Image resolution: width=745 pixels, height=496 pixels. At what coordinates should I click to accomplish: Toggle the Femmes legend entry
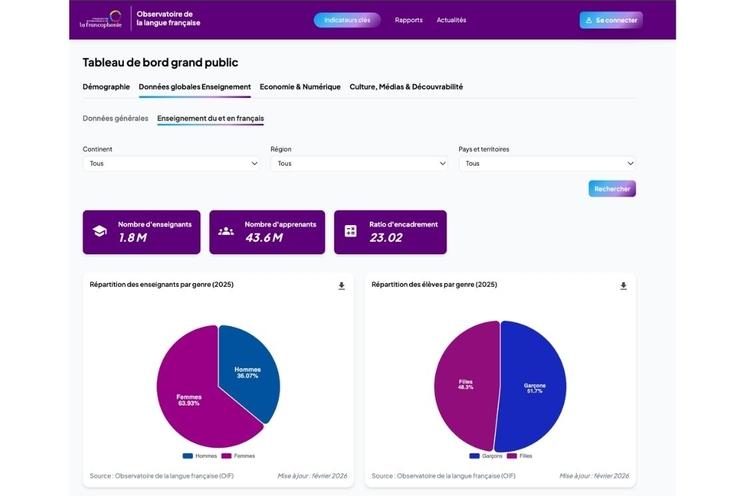(x=238, y=456)
